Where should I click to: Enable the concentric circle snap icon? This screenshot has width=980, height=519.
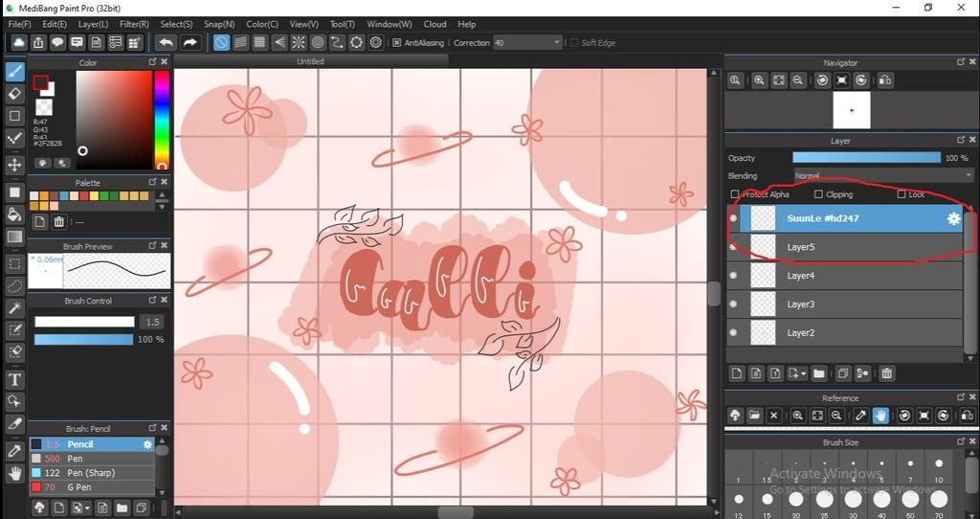click(318, 42)
